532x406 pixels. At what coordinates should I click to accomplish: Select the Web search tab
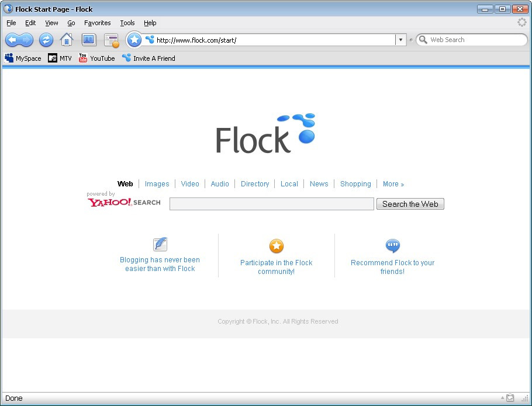click(125, 183)
